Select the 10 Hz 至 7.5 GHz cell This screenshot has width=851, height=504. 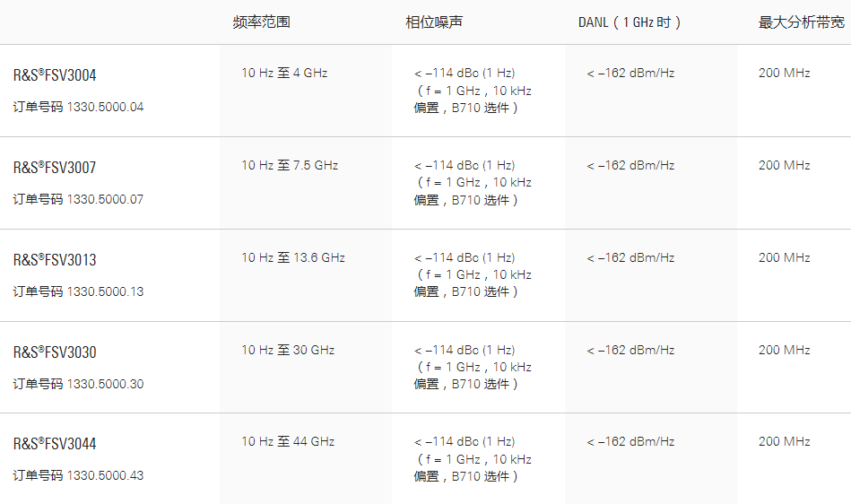pyautogui.click(x=290, y=165)
